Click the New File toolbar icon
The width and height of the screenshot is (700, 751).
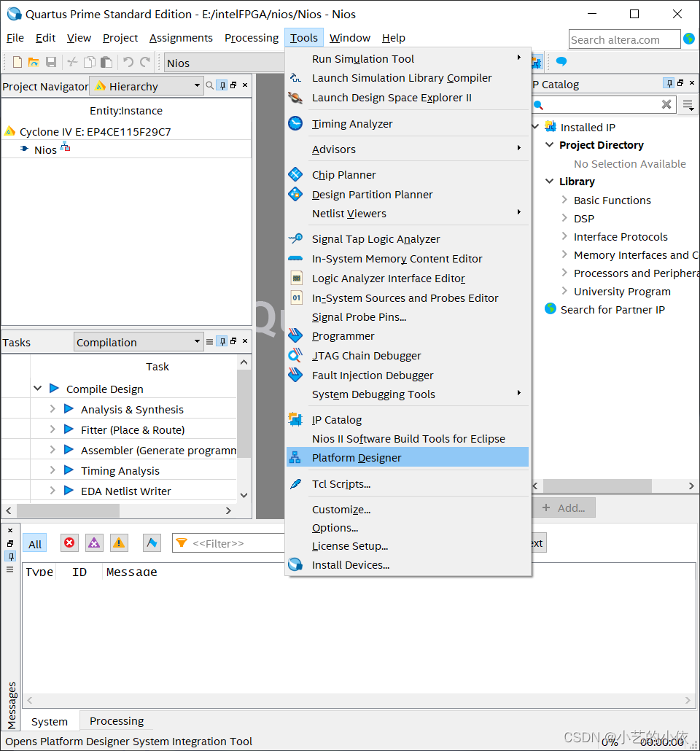(17, 62)
